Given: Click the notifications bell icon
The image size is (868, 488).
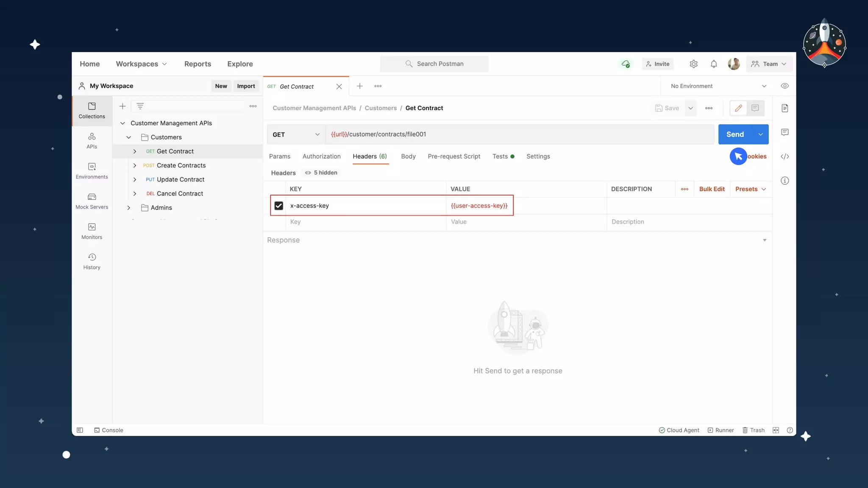Looking at the screenshot, I should pos(714,64).
